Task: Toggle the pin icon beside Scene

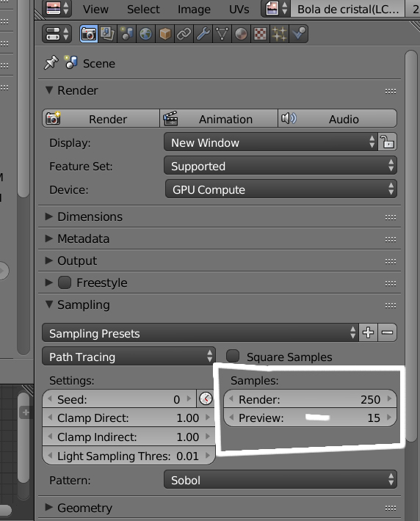Action: pos(51,63)
